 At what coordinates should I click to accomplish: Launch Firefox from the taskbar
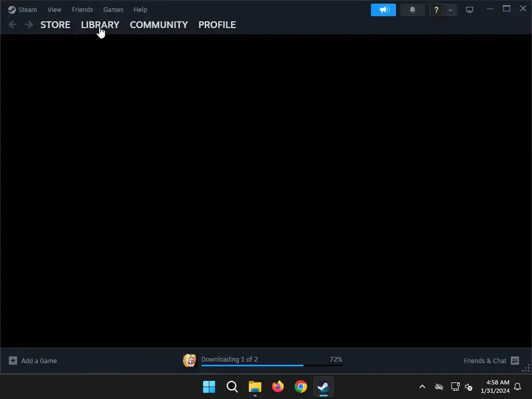(x=278, y=387)
